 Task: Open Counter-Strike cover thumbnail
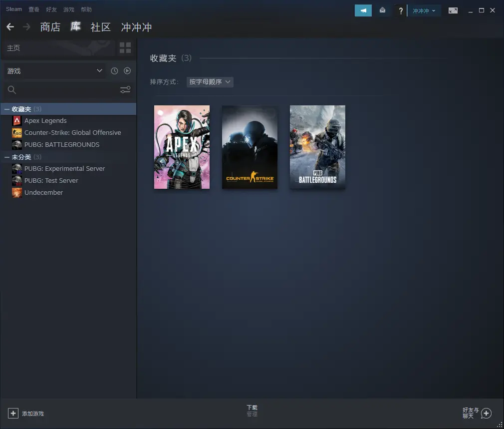[x=250, y=147]
